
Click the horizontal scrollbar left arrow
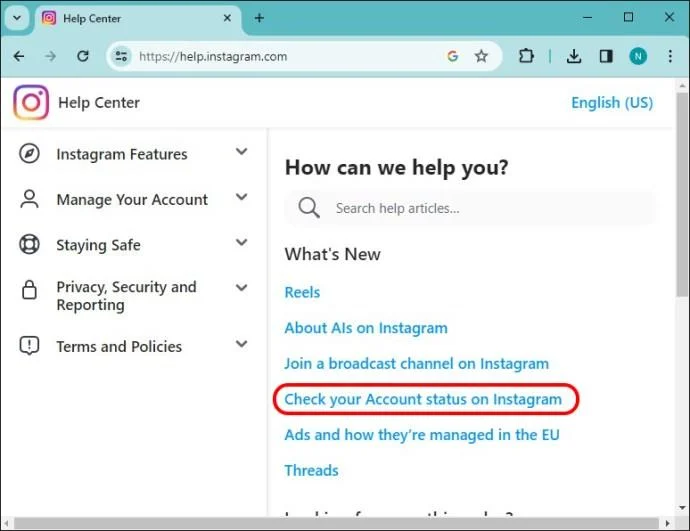coord(6,524)
